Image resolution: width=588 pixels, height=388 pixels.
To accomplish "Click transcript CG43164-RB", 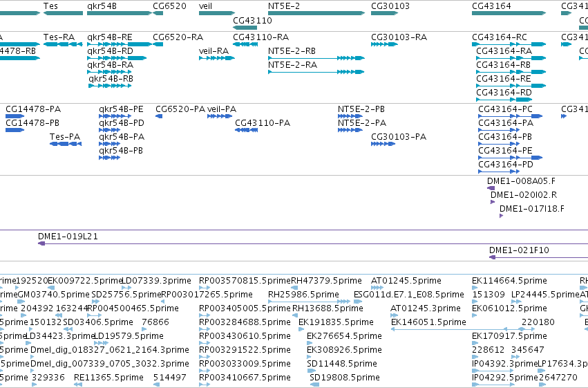I will tap(503, 65).
